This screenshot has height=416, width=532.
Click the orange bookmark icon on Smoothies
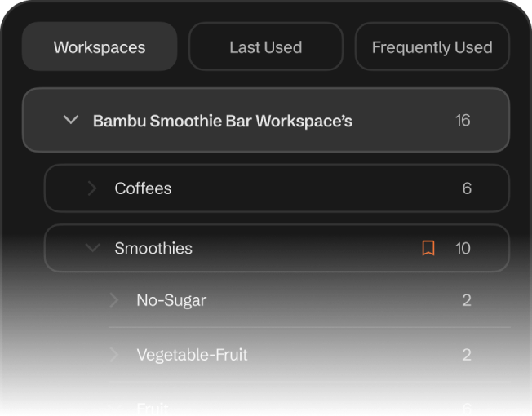428,248
